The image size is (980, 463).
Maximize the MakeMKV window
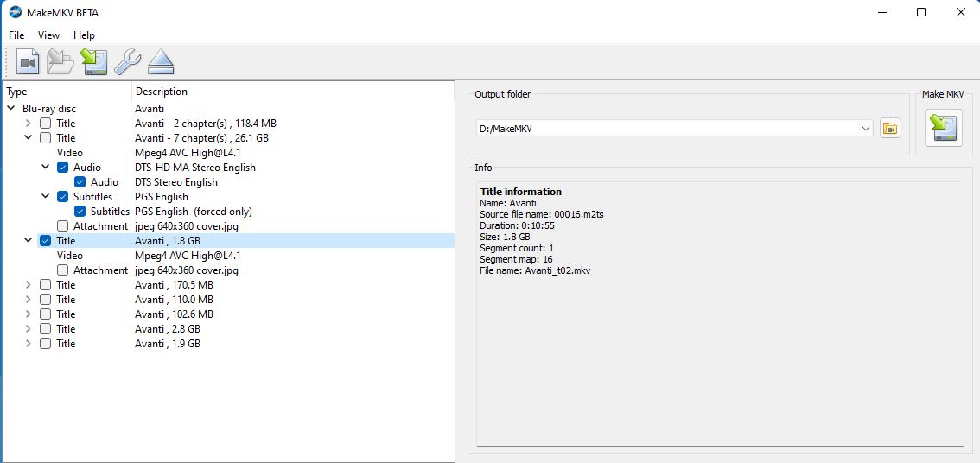920,12
